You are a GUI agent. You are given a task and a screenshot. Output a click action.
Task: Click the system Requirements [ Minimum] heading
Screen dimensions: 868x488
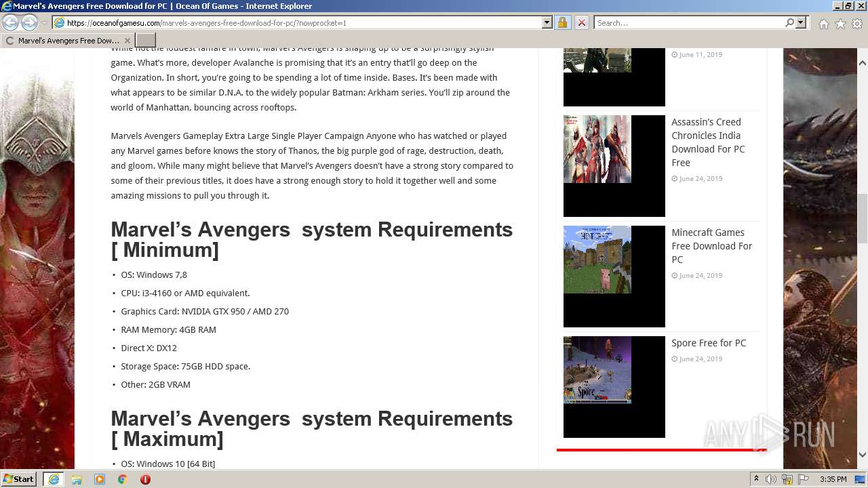pyautogui.click(x=312, y=239)
